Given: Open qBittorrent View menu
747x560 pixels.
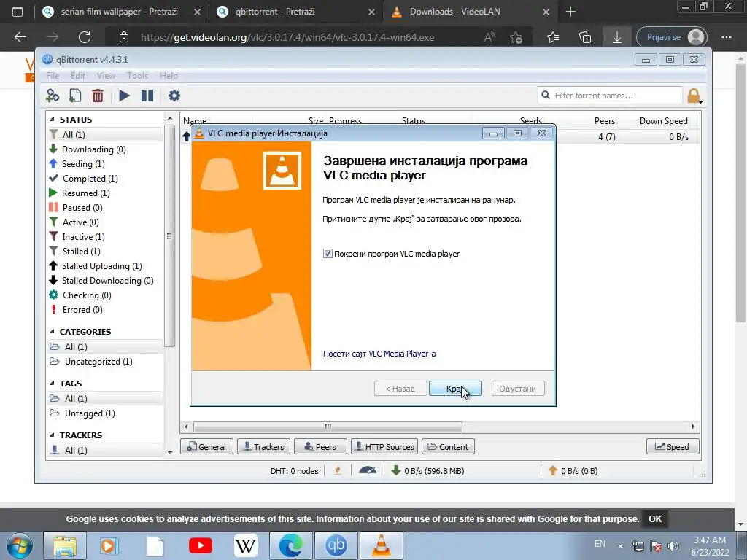Looking at the screenshot, I should (106, 76).
